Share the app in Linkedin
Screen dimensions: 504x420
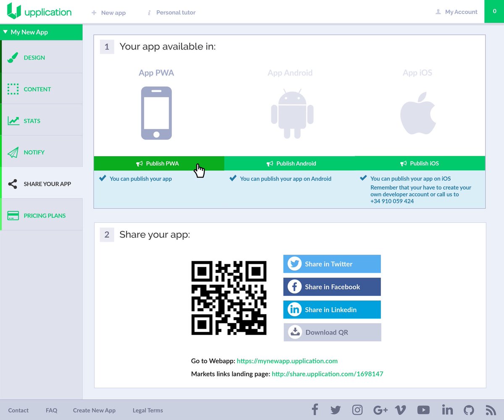coord(332,310)
